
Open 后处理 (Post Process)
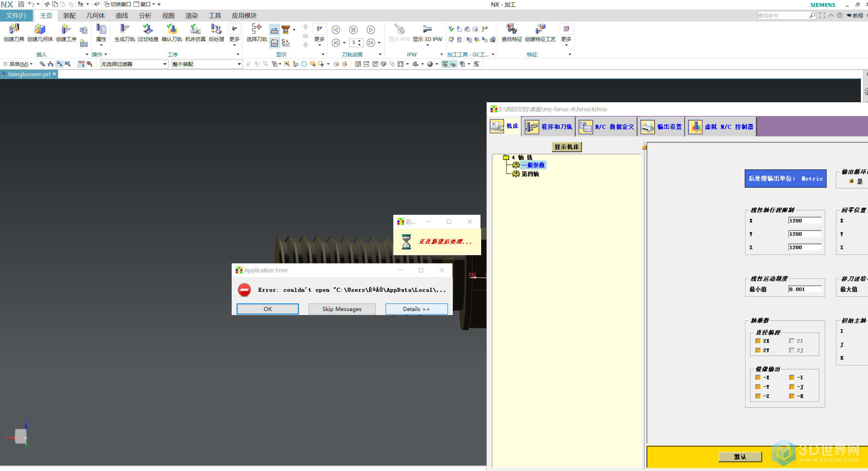pos(217,33)
